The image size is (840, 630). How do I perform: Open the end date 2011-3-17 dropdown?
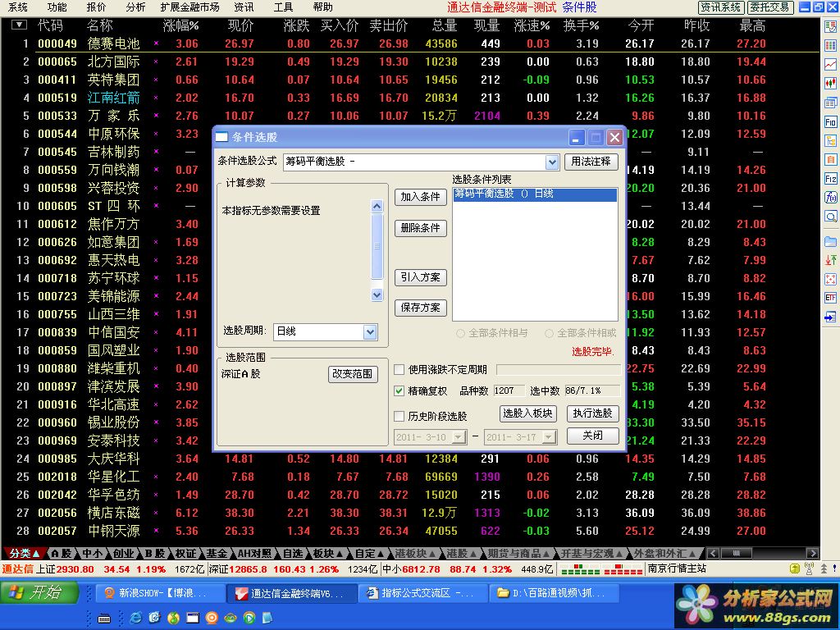549,438
